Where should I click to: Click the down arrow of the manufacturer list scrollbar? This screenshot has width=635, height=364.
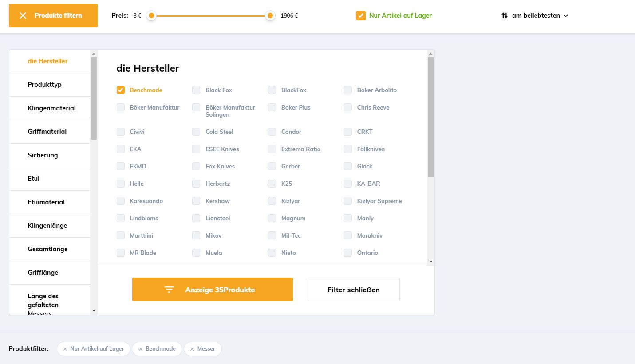click(x=430, y=262)
